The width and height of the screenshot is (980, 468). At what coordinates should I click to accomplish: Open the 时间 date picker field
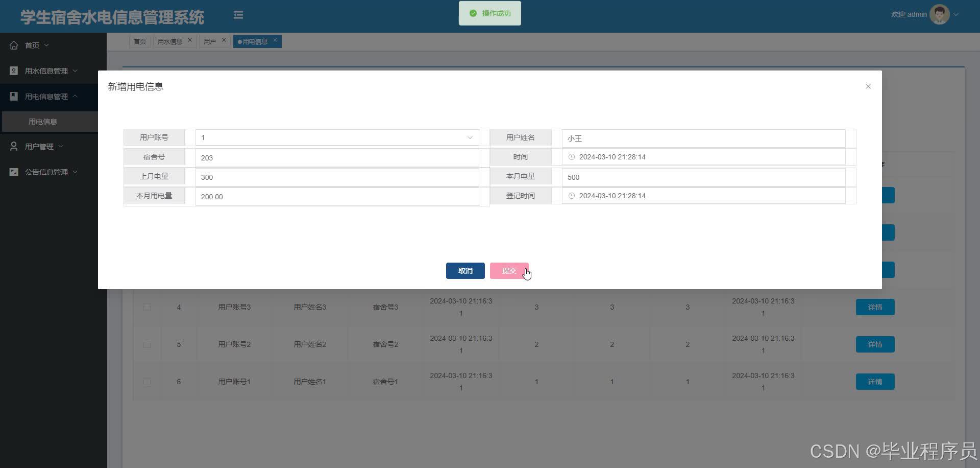tap(703, 157)
